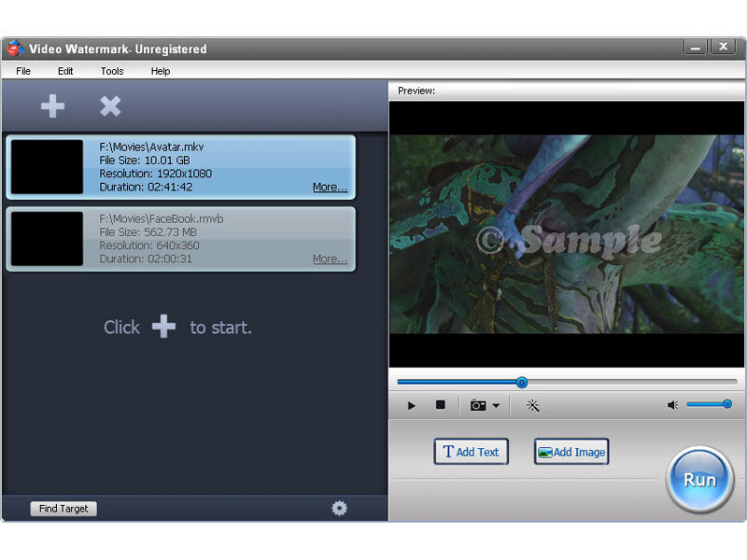The width and height of the screenshot is (747, 560).
Task: Click the magic wand effects icon
Action: coord(532,406)
